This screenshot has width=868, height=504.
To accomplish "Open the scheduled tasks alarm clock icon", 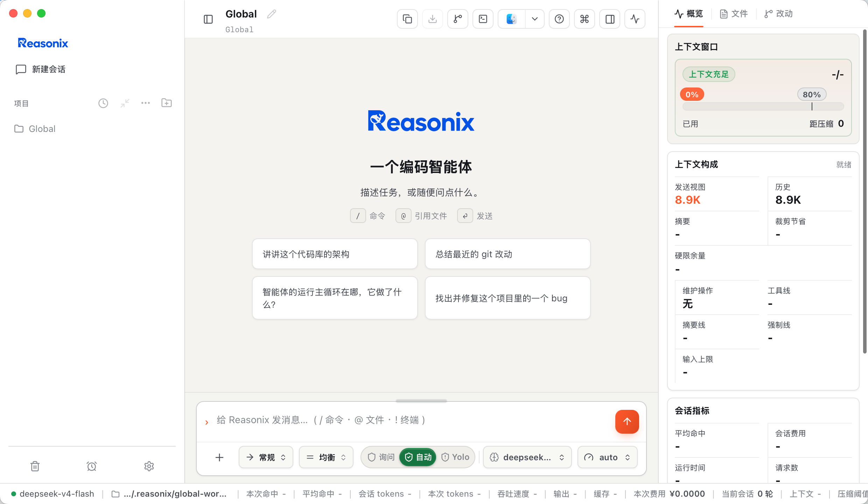I will (92, 466).
